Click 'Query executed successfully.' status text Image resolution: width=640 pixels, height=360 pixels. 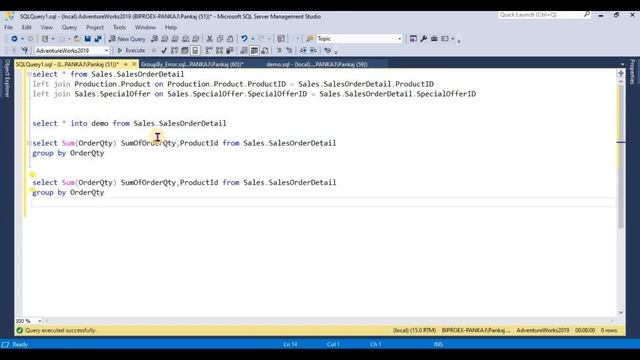pyautogui.click(x=60, y=330)
